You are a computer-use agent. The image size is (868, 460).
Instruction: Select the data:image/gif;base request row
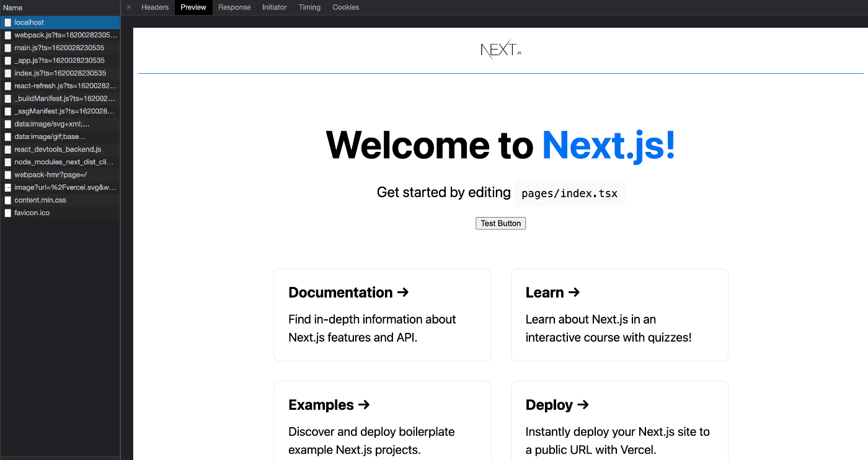[60, 136]
